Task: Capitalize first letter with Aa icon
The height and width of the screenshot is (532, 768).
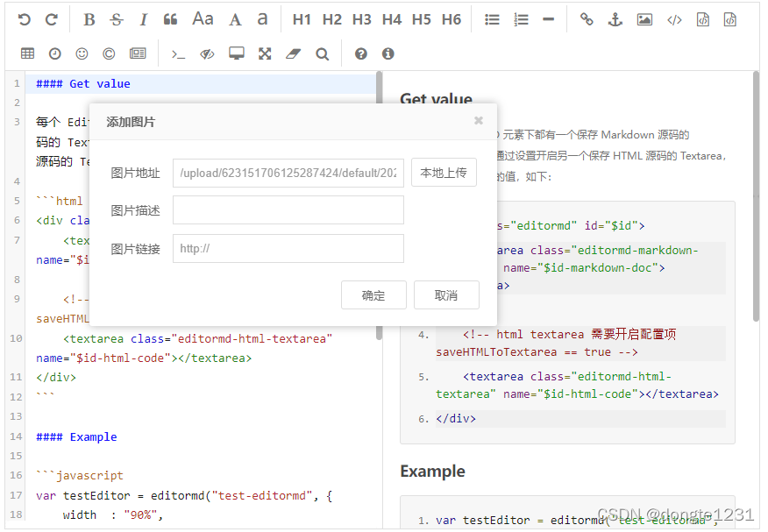Action: tap(203, 19)
